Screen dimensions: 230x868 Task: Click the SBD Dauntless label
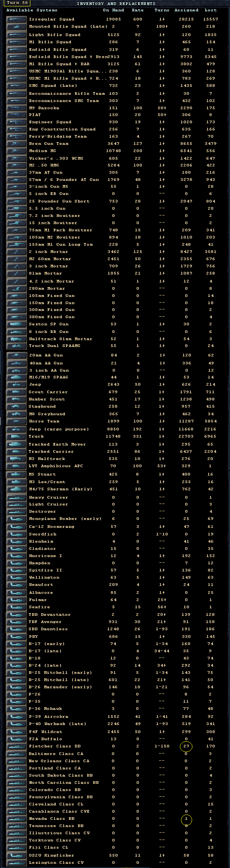49,629
